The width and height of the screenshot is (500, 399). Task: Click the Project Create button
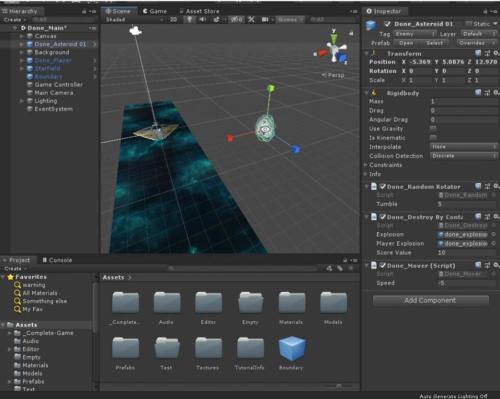[15, 268]
